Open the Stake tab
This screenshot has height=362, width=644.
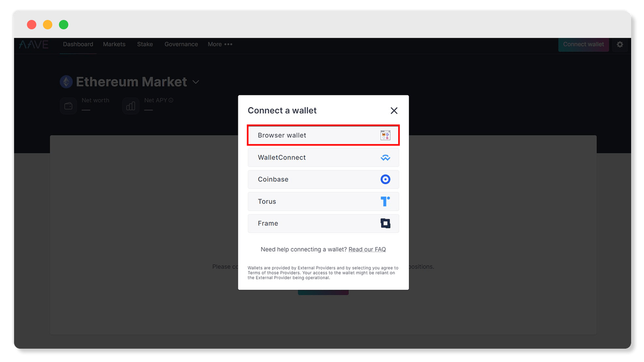(145, 45)
